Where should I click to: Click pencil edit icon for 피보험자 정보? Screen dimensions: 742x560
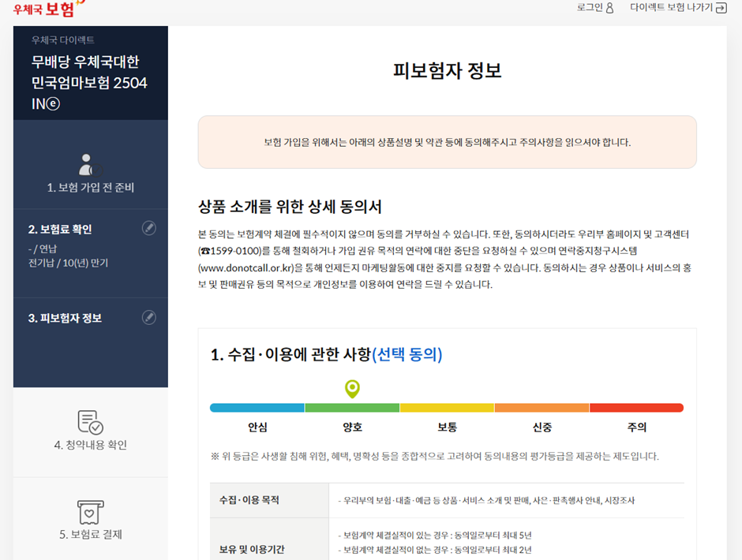pos(149,317)
